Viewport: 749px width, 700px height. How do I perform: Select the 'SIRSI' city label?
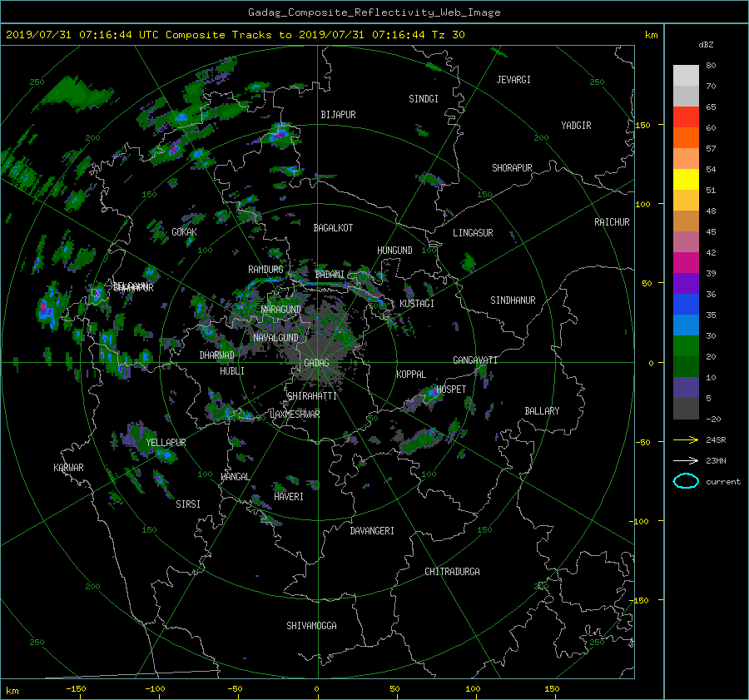(188, 504)
